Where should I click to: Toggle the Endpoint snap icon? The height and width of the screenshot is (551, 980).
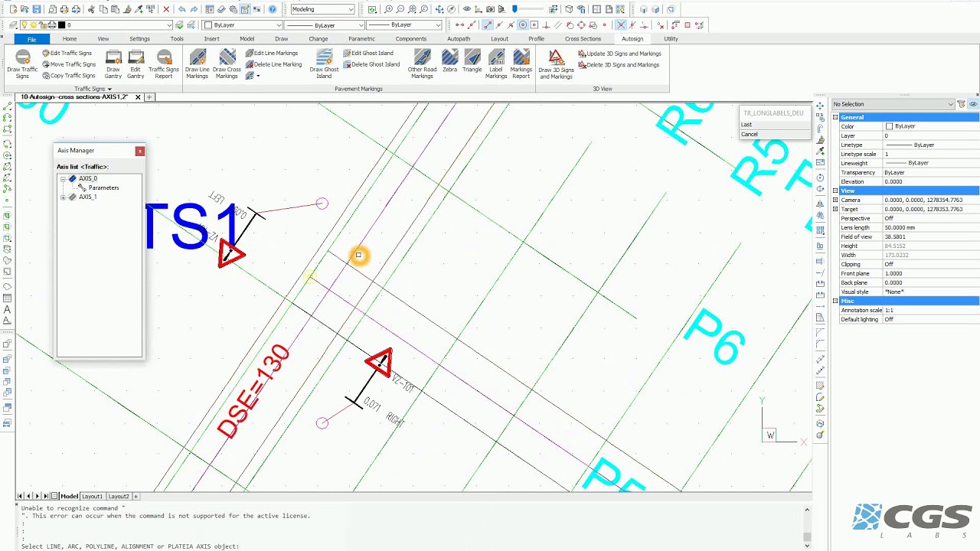(x=487, y=25)
